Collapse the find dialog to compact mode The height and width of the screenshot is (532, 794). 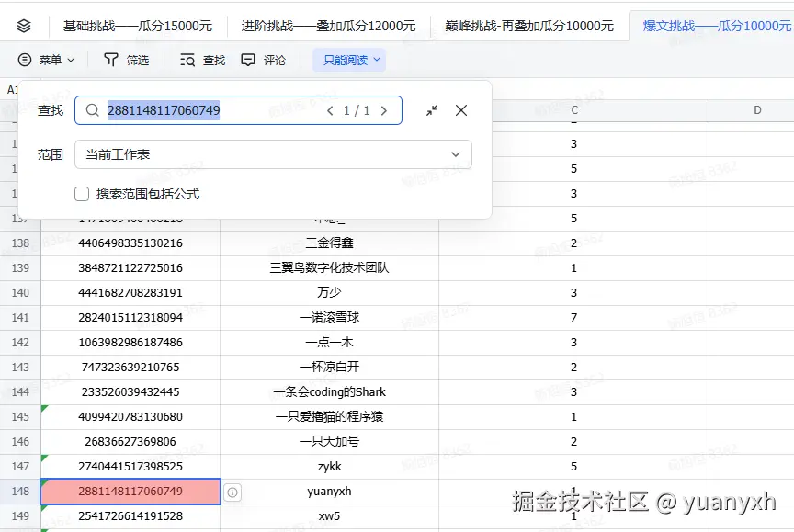pyautogui.click(x=432, y=109)
